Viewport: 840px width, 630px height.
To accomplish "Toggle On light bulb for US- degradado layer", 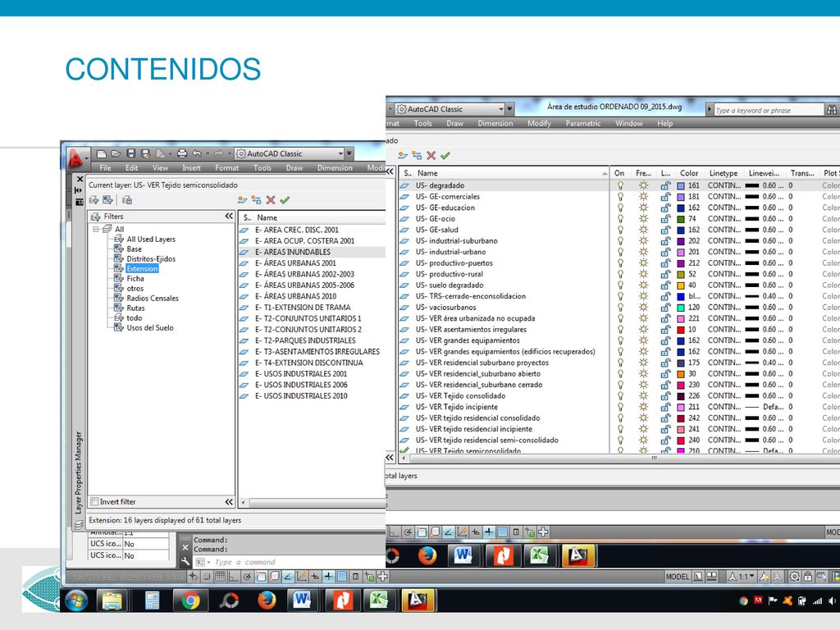I will click(620, 185).
